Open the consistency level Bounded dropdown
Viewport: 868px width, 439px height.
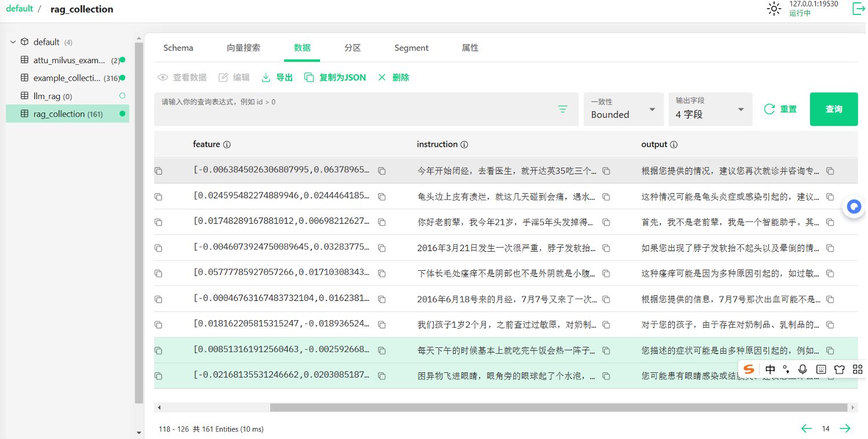[623, 109]
